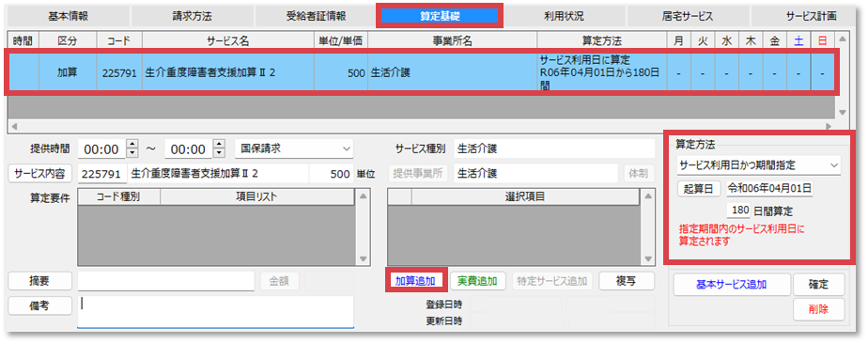Image resolution: width=868 pixels, height=344 pixels.
Task: Click the サービス名 column header
Action: point(228,41)
